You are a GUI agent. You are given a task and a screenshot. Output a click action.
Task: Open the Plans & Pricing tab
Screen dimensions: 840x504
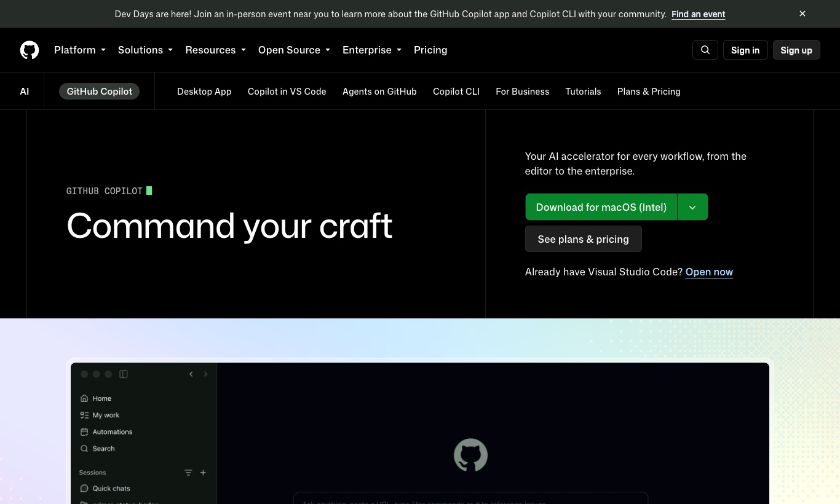[649, 92]
